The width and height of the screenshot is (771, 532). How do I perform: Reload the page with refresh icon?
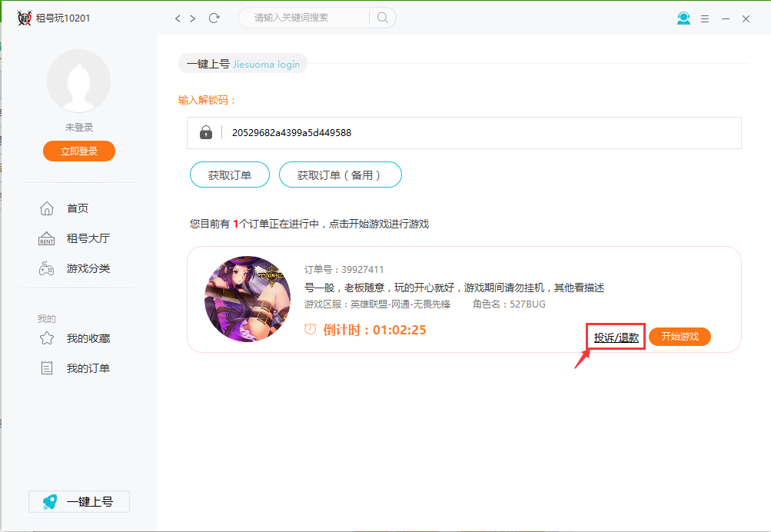pyautogui.click(x=214, y=18)
